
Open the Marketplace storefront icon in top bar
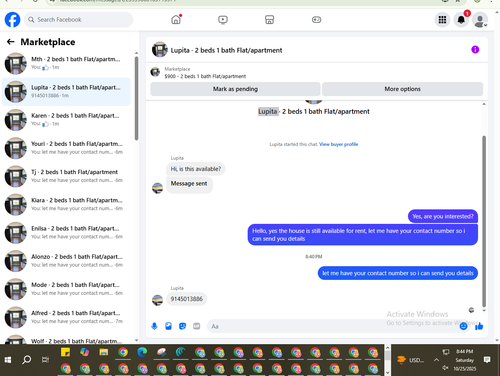pos(269,20)
